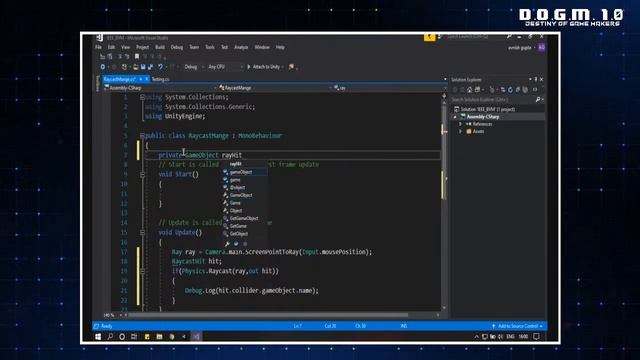Click the search magnifier in Solution Explorer
This screenshot has width=640, height=360.
point(538,100)
